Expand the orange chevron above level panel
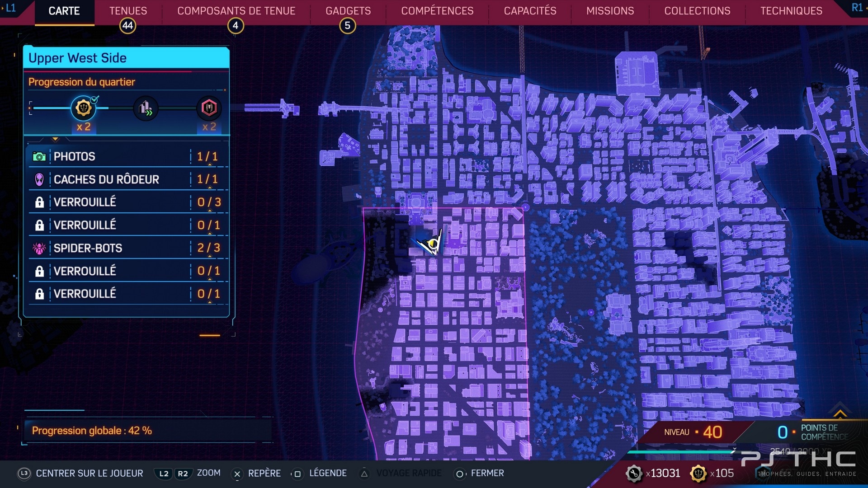 click(x=840, y=413)
